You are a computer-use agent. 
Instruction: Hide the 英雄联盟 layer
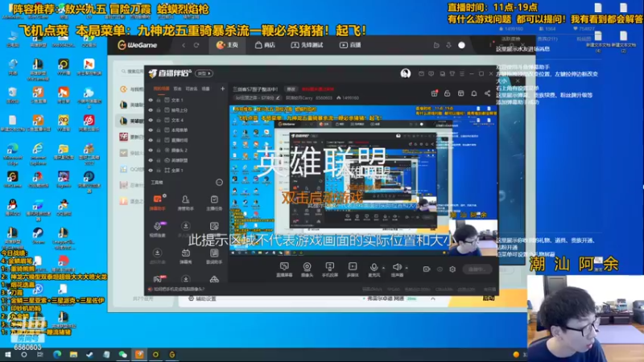coord(151,160)
